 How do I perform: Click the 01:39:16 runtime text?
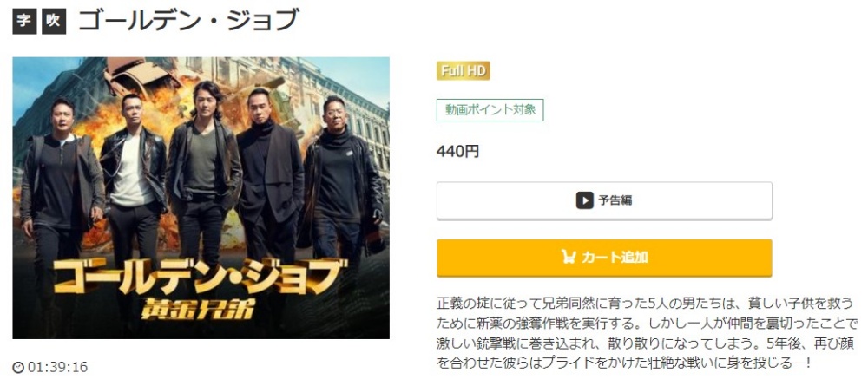[x=57, y=367]
